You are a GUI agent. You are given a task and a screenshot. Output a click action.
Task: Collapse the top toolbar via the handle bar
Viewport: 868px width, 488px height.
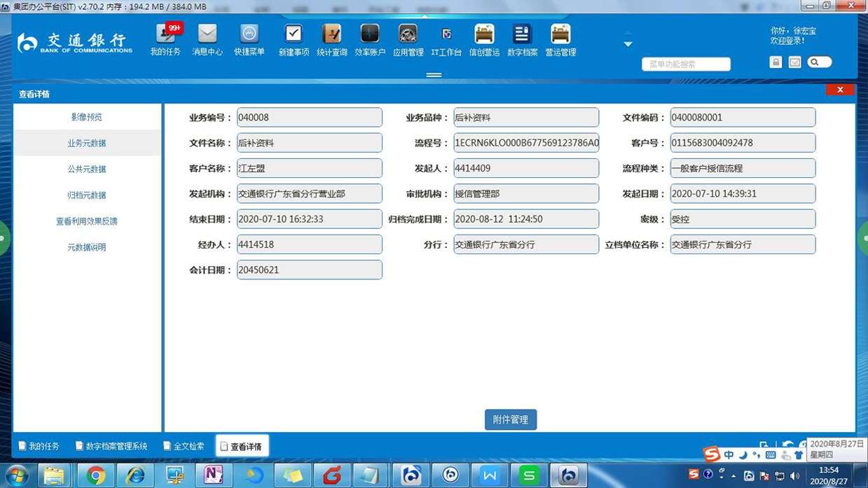434,75
